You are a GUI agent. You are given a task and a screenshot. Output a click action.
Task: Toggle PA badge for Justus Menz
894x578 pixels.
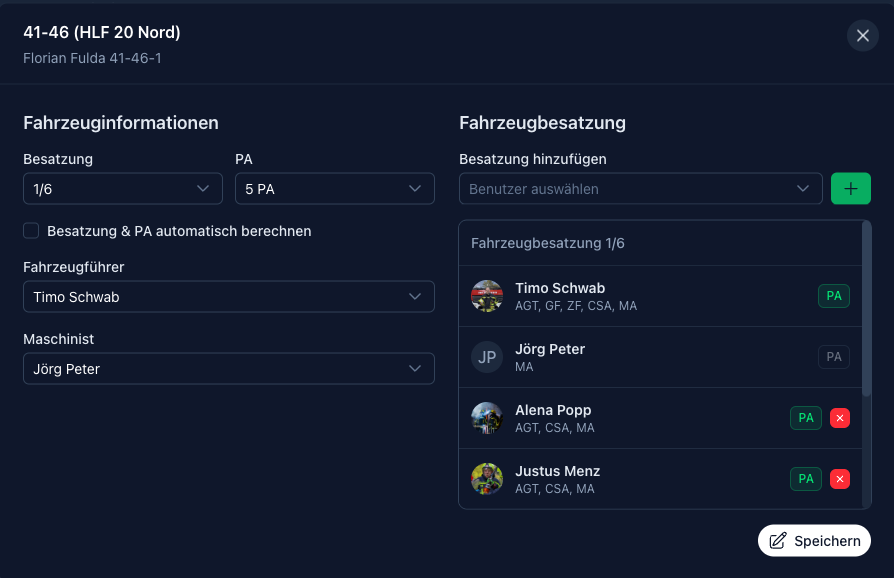(805, 479)
